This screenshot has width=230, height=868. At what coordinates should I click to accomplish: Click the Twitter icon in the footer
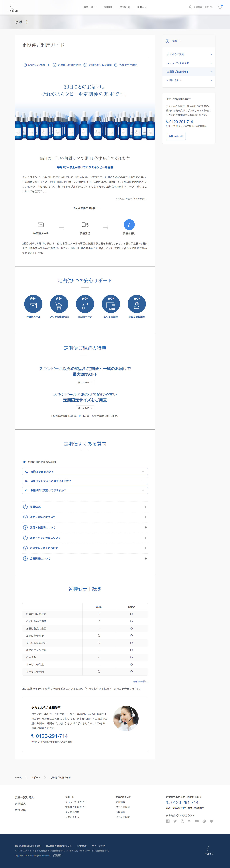point(175,821)
